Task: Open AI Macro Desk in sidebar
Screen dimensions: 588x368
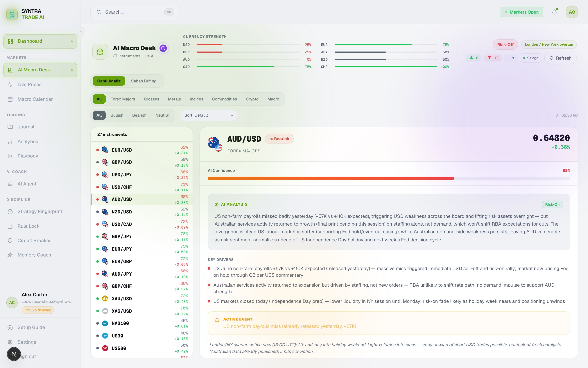Action: click(x=40, y=70)
